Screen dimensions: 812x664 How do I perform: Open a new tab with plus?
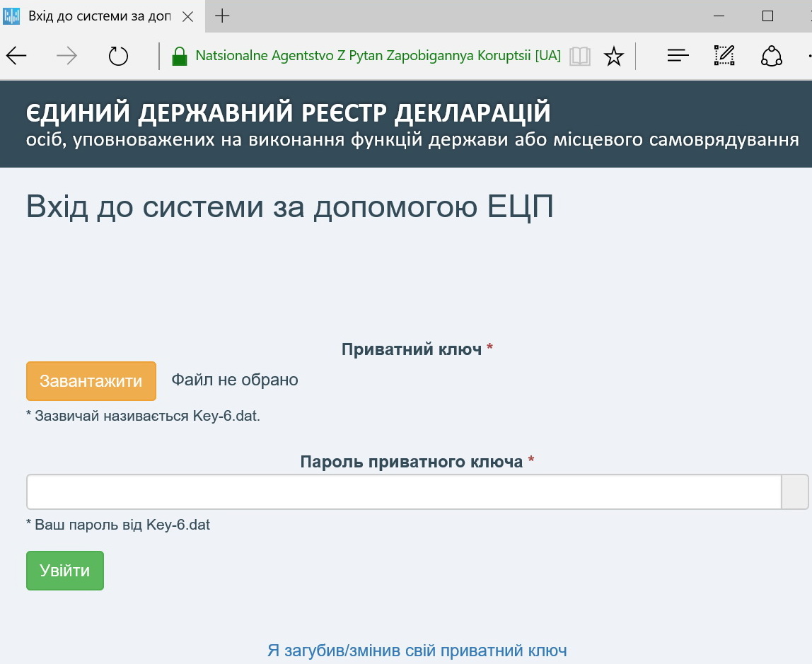222,16
